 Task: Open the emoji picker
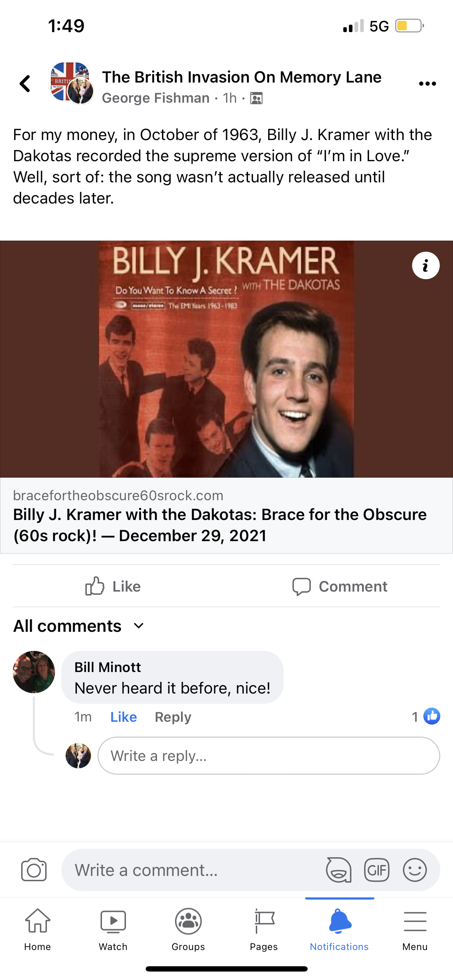(415, 870)
